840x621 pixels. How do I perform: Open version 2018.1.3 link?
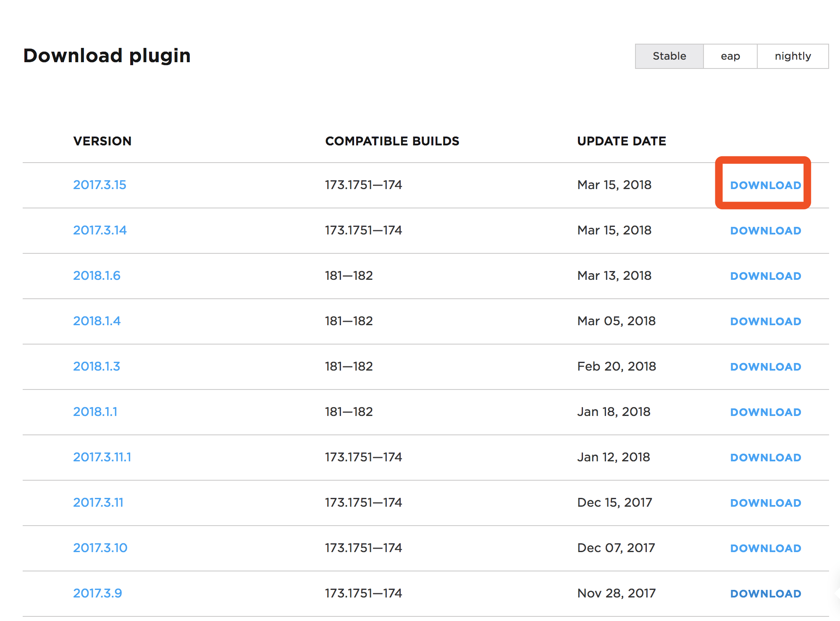click(x=97, y=366)
